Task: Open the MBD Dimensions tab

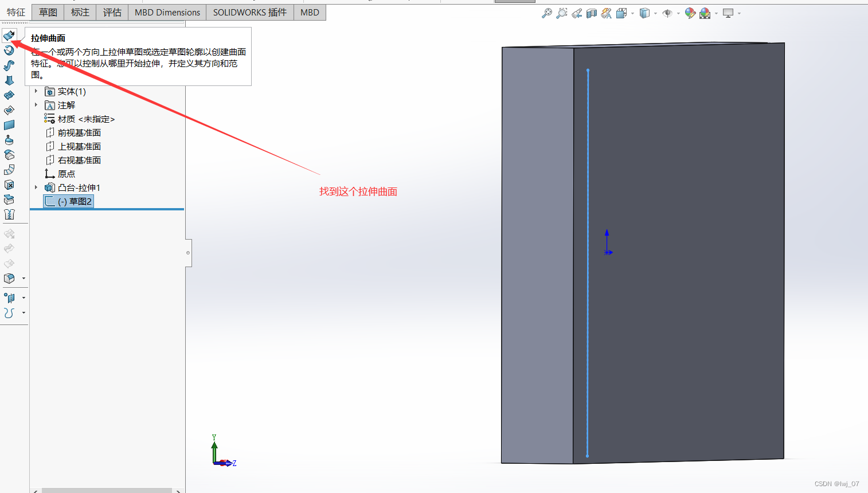Action: pos(167,12)
